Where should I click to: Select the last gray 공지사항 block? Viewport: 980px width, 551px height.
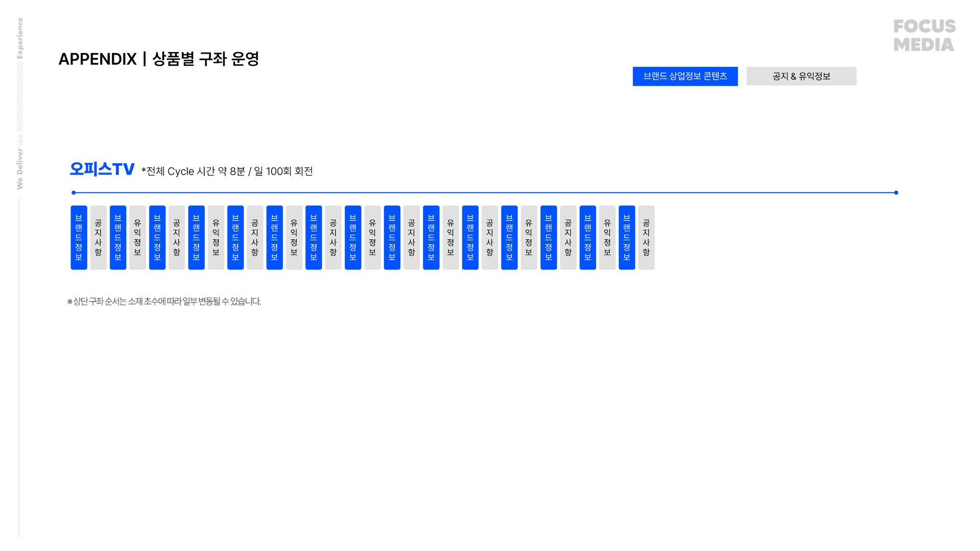click(646, 238)
